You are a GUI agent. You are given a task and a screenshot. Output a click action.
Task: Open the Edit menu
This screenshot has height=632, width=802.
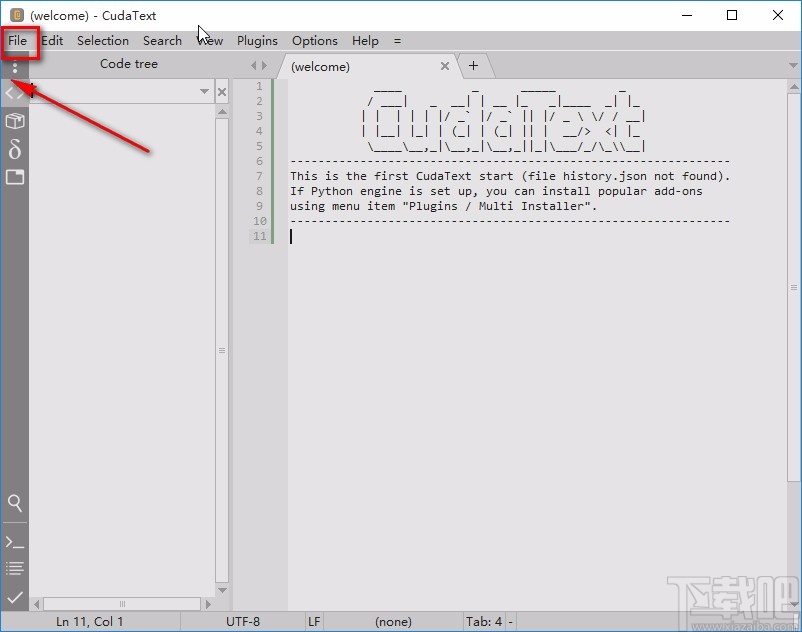coord(52,40)
